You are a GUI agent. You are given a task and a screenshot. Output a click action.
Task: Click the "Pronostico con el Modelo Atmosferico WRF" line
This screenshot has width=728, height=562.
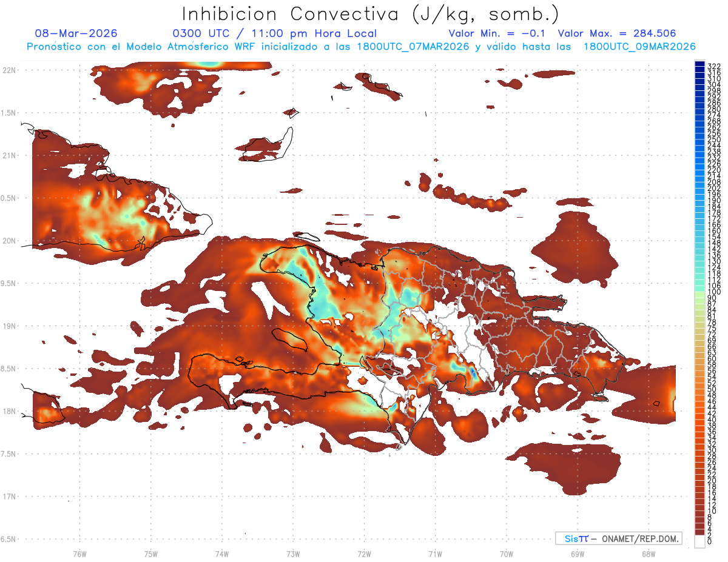361,47
